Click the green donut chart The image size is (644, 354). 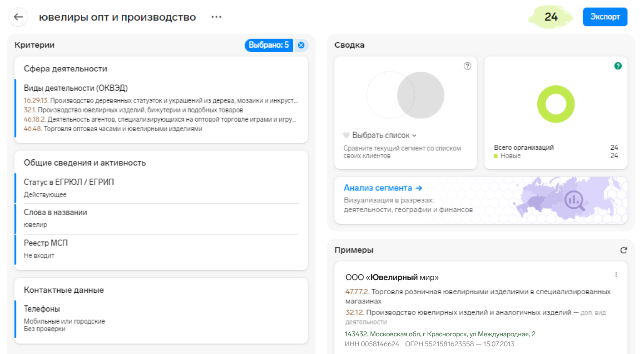click(x=555, y=104)
